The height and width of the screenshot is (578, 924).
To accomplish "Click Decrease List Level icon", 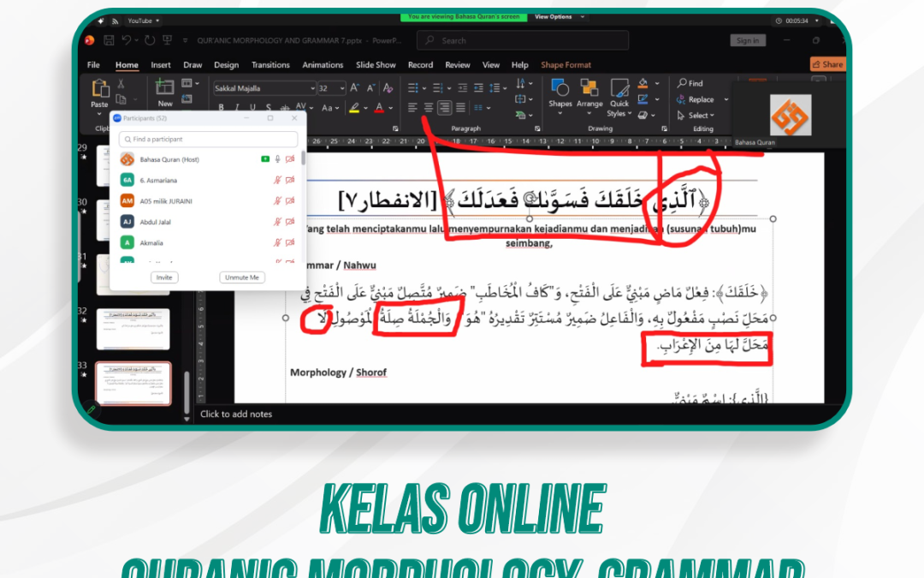I will tap(463, 88).
